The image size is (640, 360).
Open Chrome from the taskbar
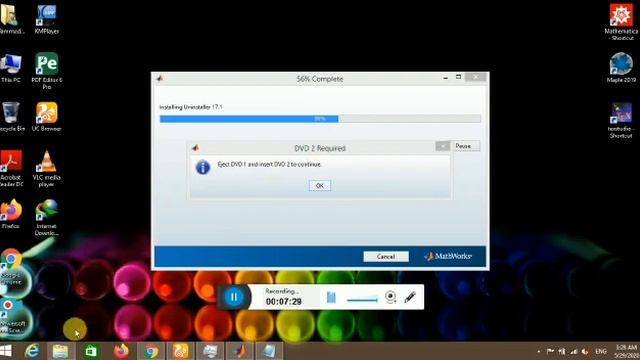point(151,351)
